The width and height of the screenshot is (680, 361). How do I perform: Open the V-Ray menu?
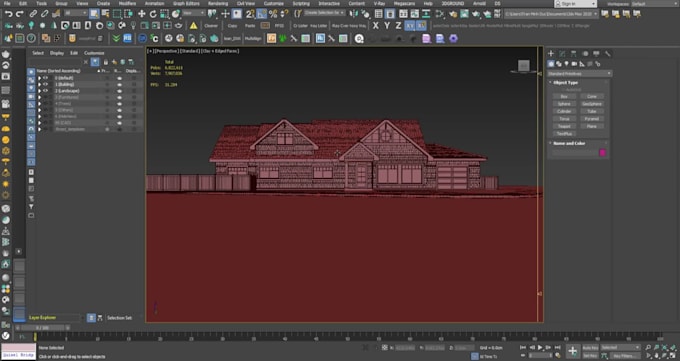379,3
